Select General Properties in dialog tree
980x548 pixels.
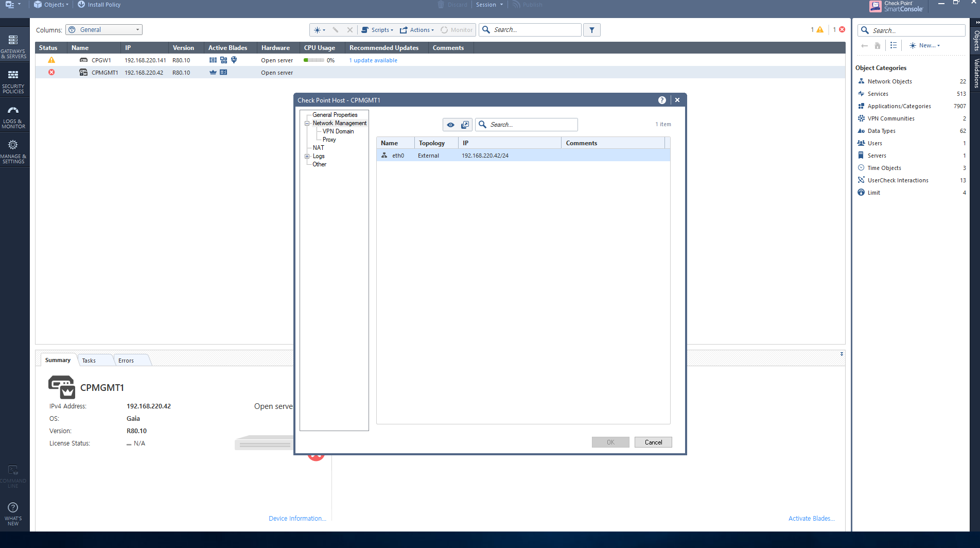[335, 115]
